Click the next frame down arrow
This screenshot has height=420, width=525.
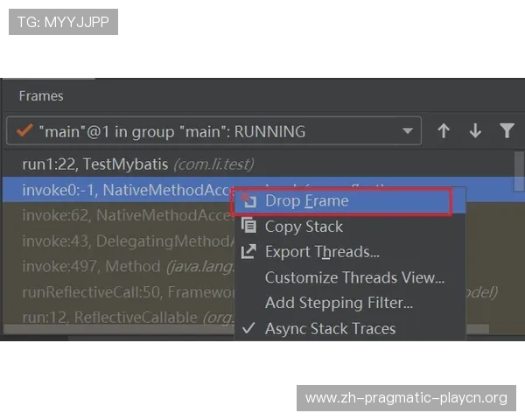pos(475,131)
